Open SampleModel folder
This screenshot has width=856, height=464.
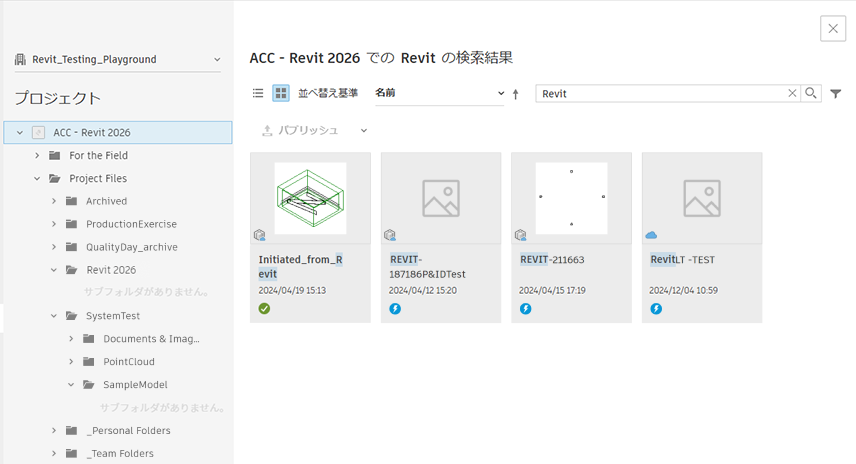pos(135,385)
